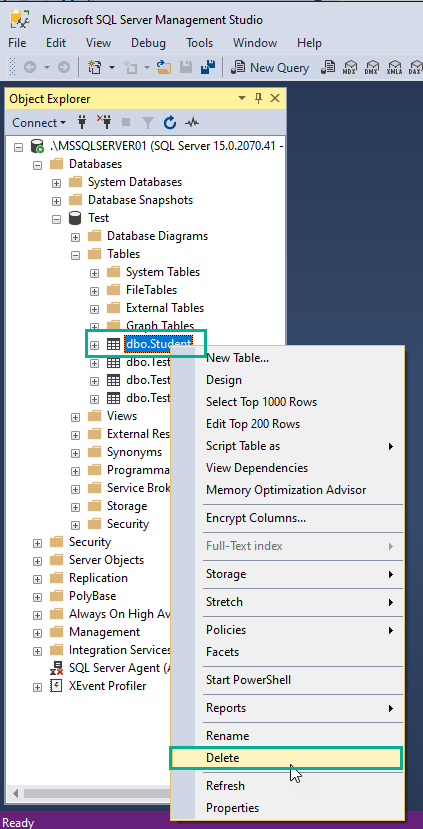Collapse the Databases folder node
Image resolution: width=423 pixels, height=829 pixels.
tap(38, 165)
